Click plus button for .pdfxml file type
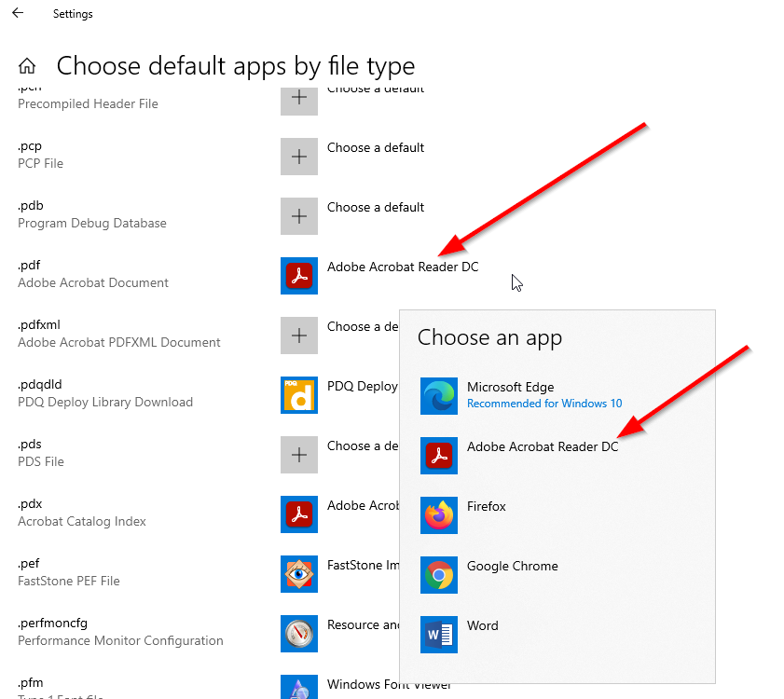This screenshot has height=699, width=784. point(299,336)
